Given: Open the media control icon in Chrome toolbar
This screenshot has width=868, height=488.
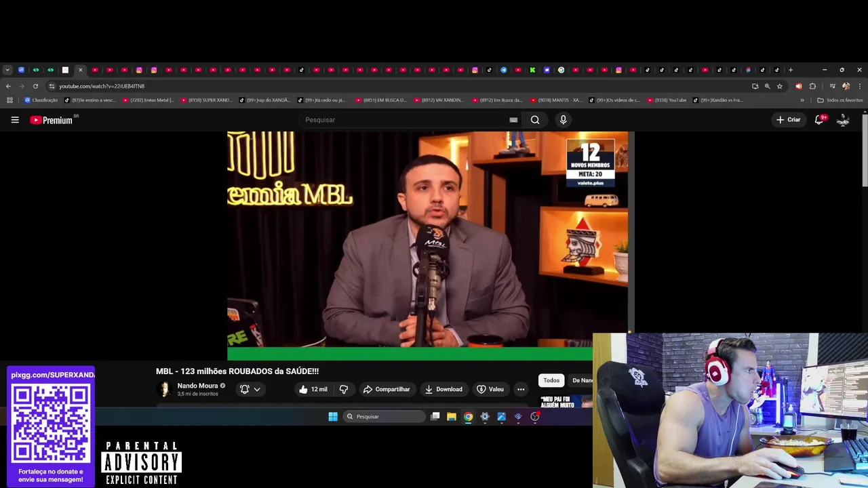Looking at the screenshot, I should (x=832, y=86).
